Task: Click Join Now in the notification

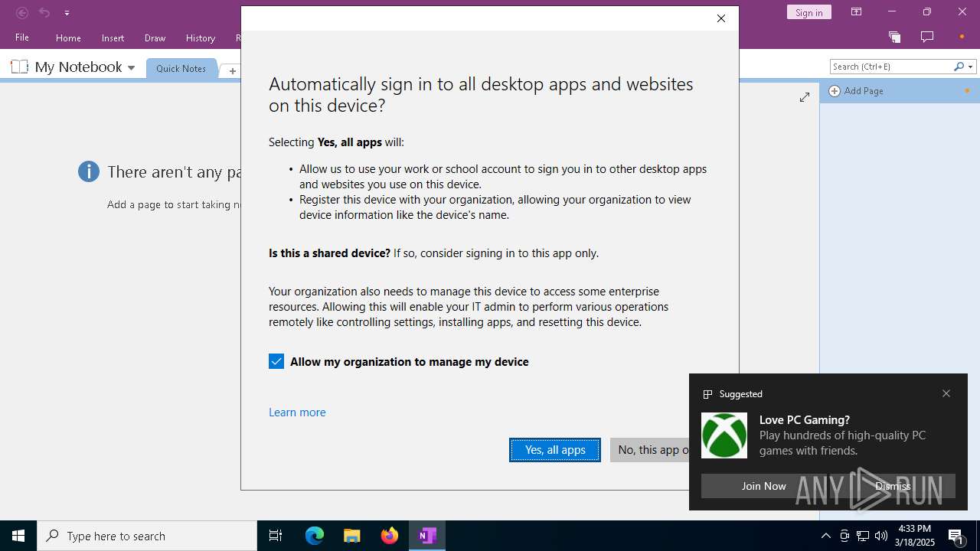Action: coord(763,486)
